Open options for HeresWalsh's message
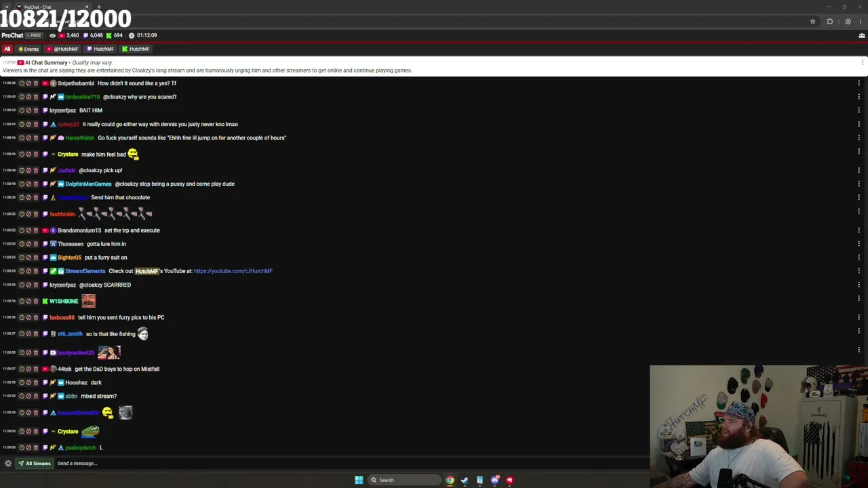Image resolution: width=868 pixels, height=488 pixels. pyautogui.click(x=859, y=138)
